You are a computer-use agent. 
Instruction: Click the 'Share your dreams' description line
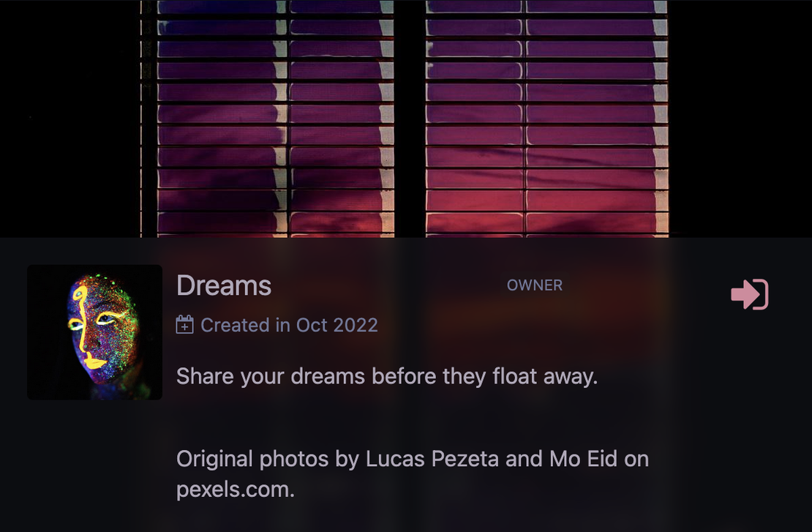[387, 376]
